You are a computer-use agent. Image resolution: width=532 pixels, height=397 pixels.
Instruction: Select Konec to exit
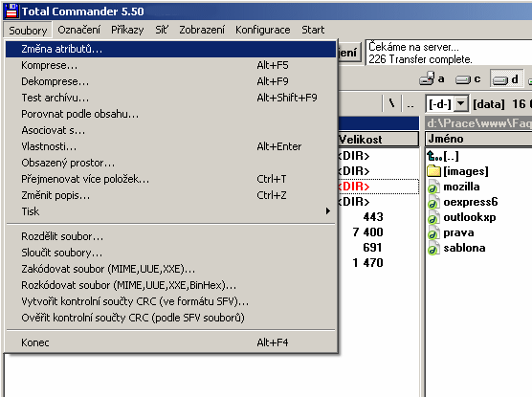click(x=170, y=342)
